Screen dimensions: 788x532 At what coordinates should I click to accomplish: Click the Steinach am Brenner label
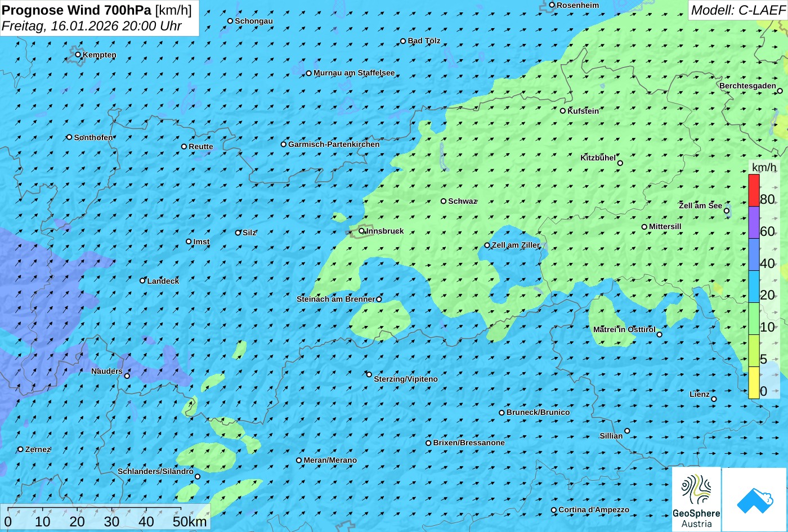(335, 299)
